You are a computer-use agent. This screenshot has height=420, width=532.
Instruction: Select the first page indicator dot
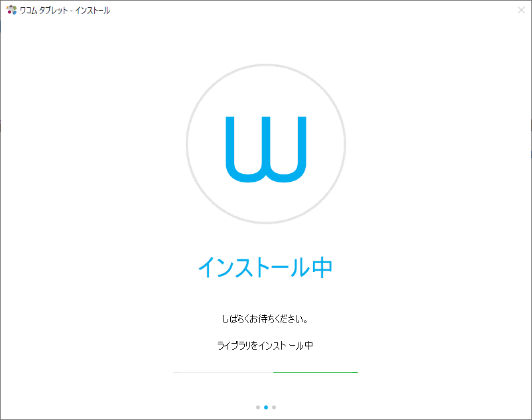[x=258, y=407]
